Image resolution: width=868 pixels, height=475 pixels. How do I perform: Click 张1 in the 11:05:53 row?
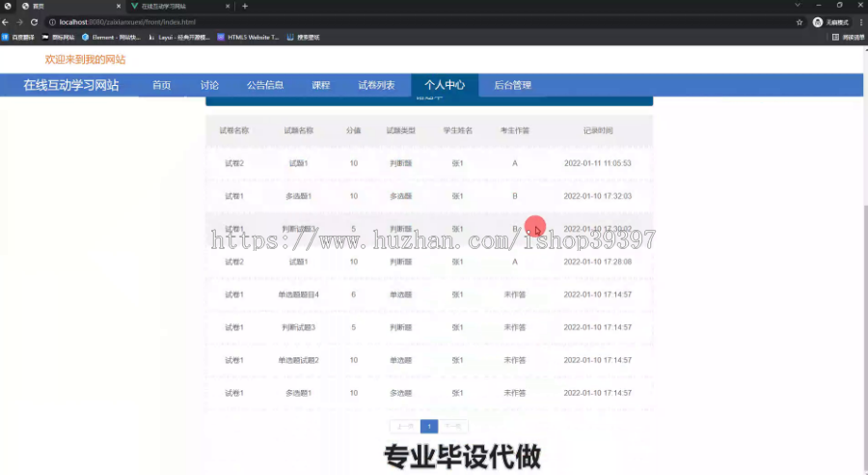coord(458,163)
